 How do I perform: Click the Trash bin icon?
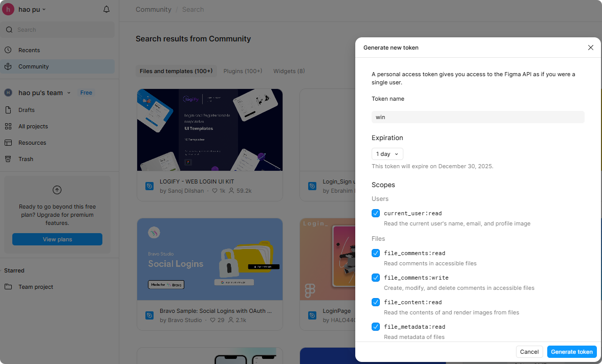coord(8,159)
